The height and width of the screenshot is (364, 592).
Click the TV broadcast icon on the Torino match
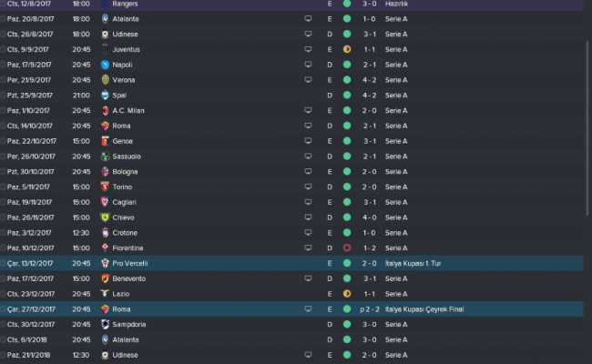310,187
